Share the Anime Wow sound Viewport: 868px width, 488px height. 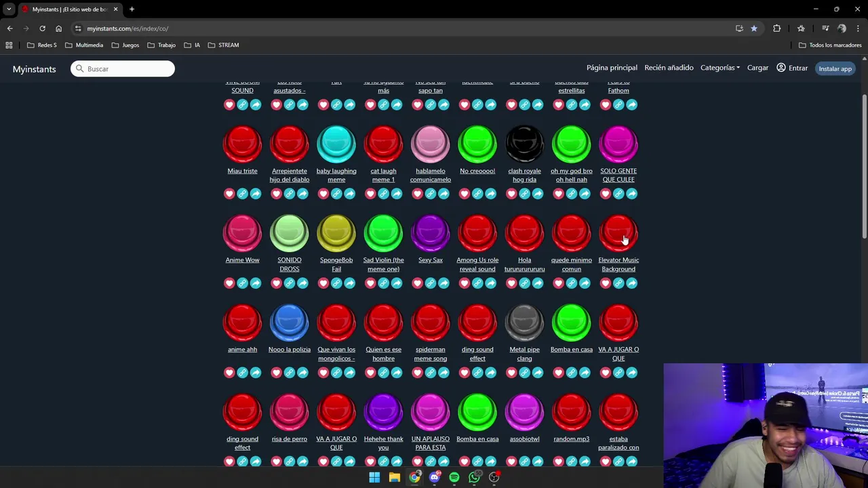click(x=256, y=283)
